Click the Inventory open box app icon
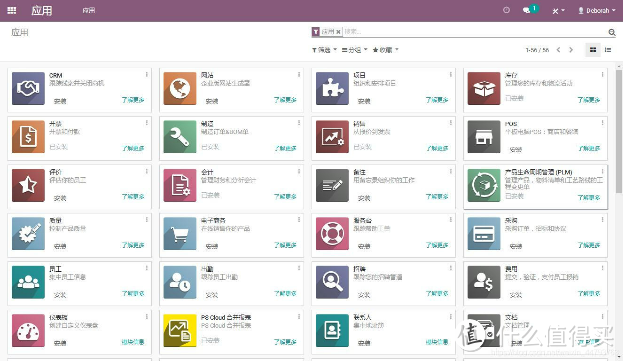Image resolution: width=624 pixels, height=362 pixels. click(484, 88)
